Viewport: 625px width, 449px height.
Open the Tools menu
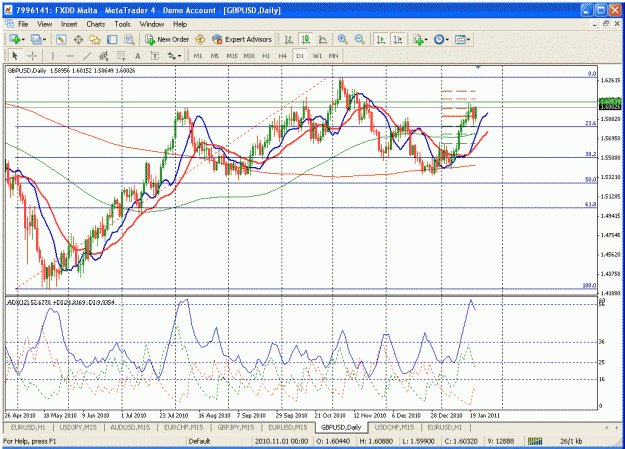(x=122, y=24)
